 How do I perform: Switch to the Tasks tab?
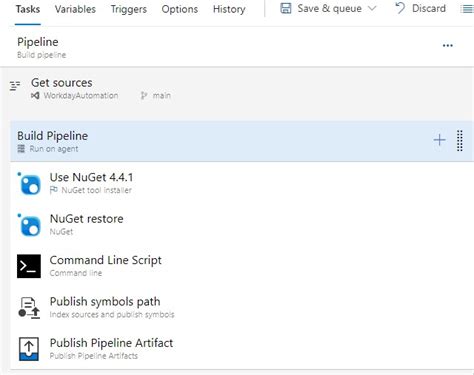28,9
